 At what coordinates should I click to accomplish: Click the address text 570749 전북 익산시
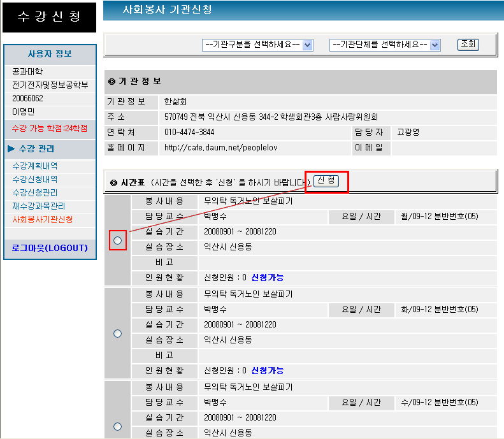[x=197, y=117]
